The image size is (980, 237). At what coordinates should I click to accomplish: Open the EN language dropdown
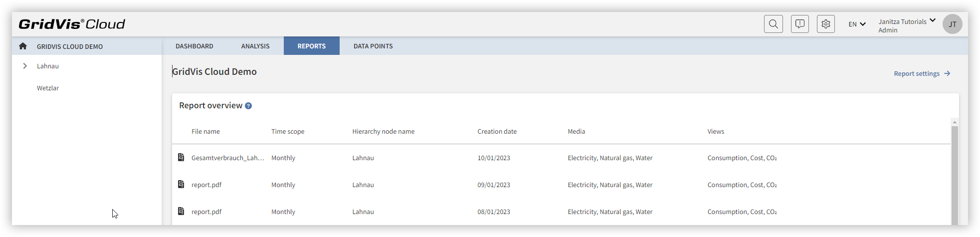857,24
